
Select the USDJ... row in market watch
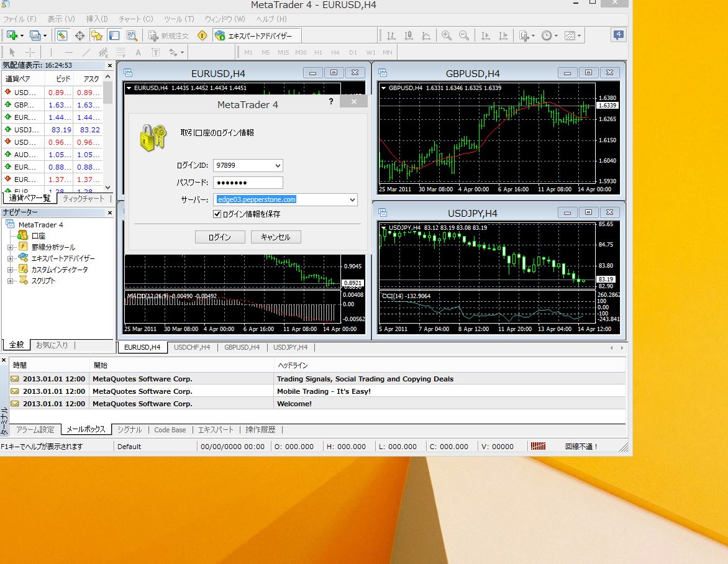click(52, 130)
